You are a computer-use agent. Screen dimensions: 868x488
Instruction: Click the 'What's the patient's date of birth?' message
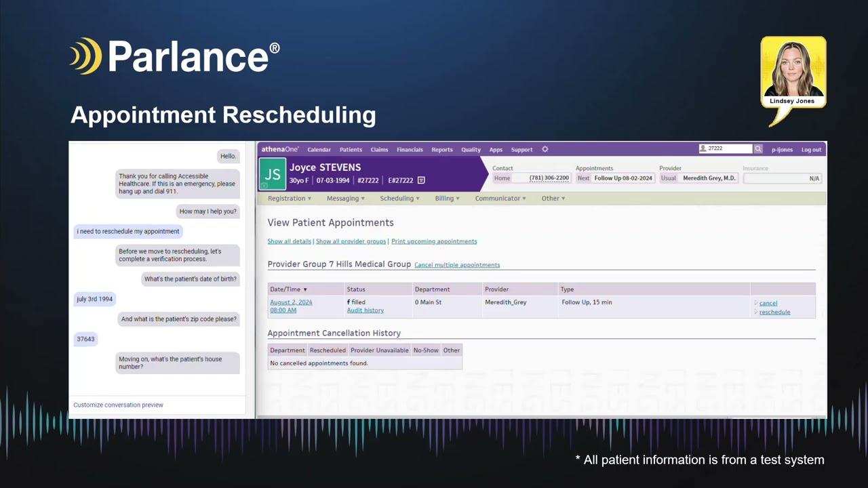(191, 279)
